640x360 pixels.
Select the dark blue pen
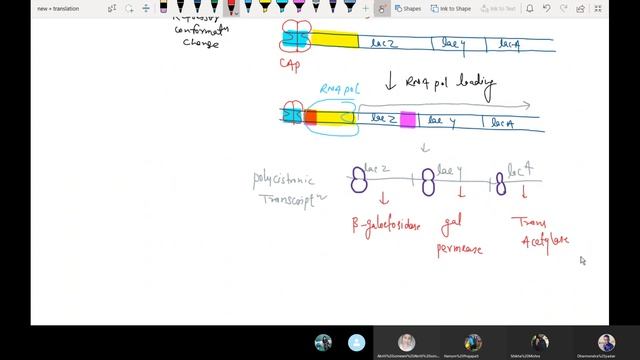coord(198,7)
